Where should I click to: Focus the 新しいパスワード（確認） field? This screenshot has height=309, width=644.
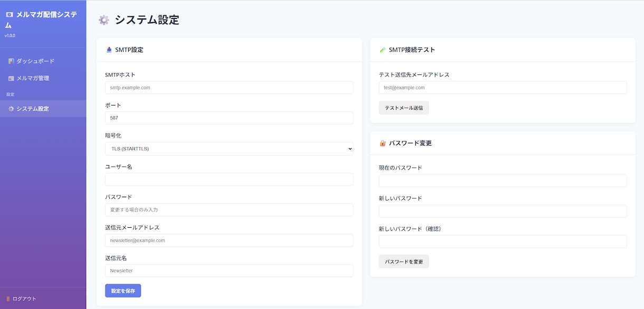pyautogui.click(x=503, y=242)
